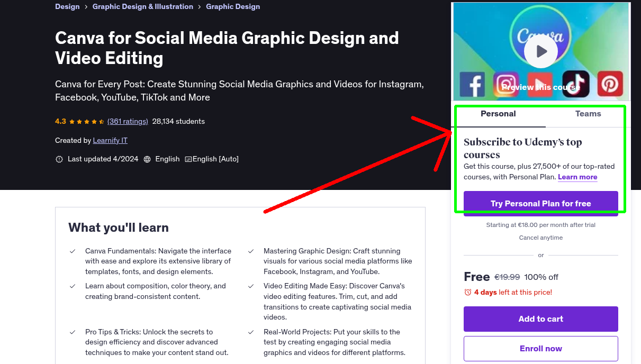Screen dimensions: 641x364
Task: Click checkmark beside Canva Fundamentals item
Action: 73,251
